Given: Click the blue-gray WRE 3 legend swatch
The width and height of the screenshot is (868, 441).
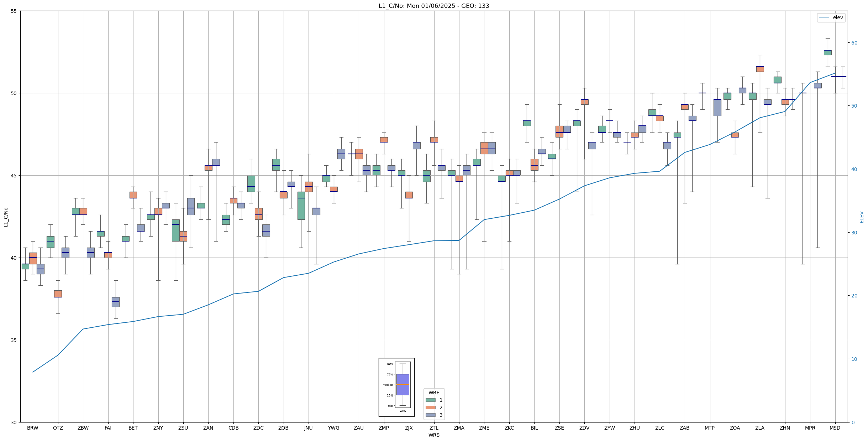Looking at the screenshot, I should click(430, 415).
